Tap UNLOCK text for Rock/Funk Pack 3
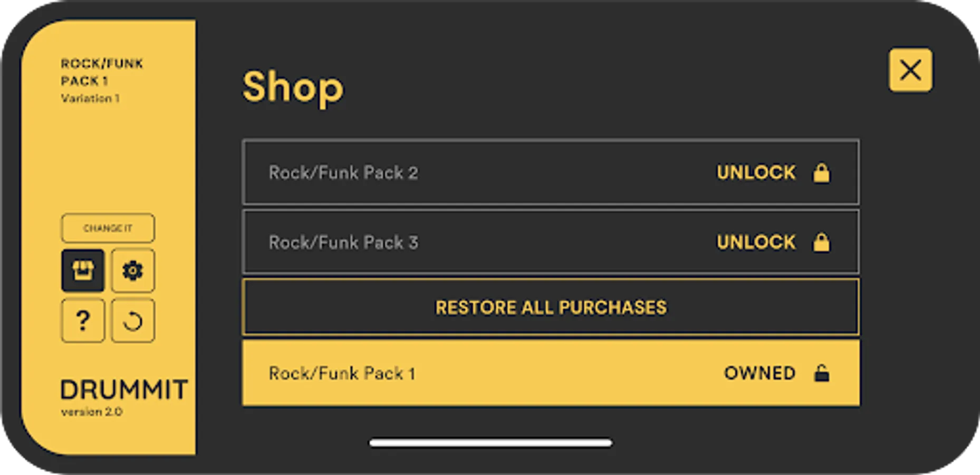Viewport: 980px width, 475px height. click(755, 242)
